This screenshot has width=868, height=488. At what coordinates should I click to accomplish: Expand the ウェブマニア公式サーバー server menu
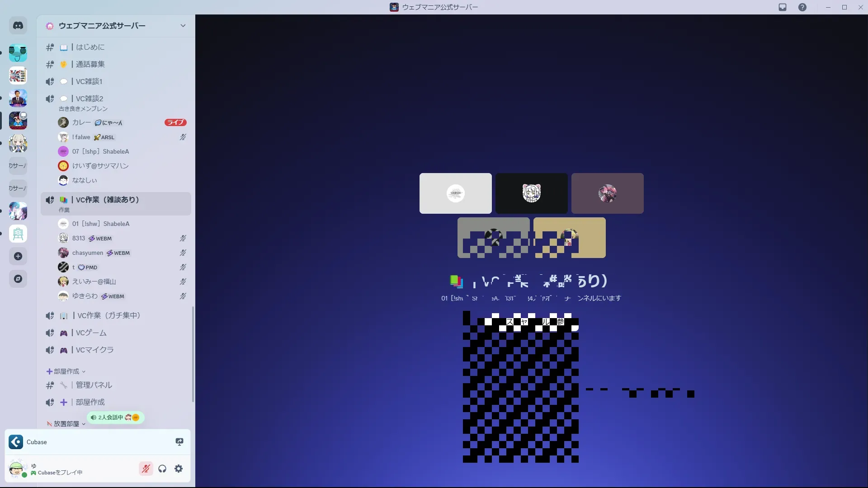[x=183, y=26]
